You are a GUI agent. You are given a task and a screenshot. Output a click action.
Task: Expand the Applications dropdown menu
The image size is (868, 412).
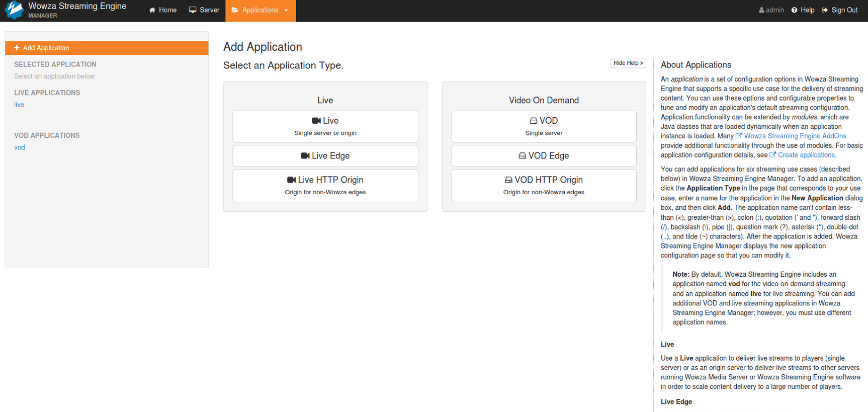click(261, 10)
